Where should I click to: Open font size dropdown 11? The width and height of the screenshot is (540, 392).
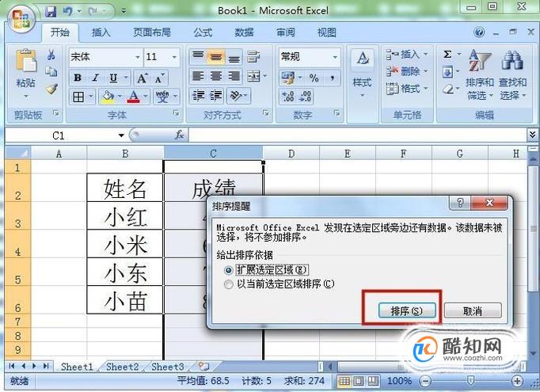pos(174,57)
